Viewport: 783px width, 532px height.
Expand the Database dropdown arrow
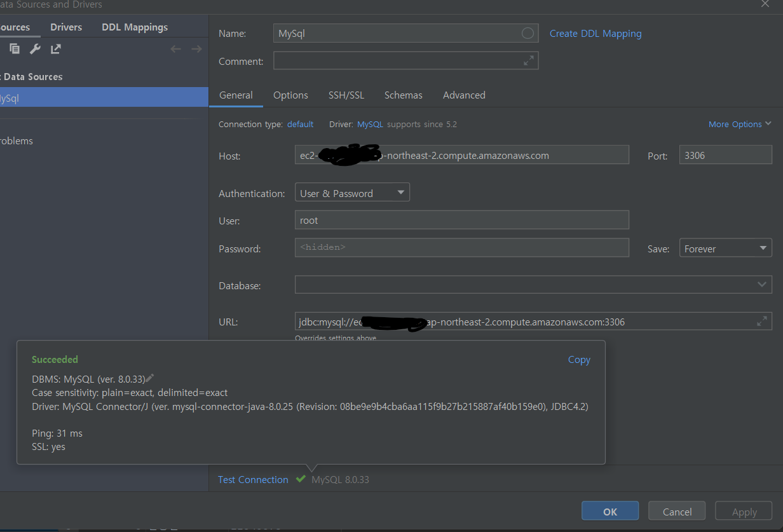pyautogui.click(x=762, y=284)
